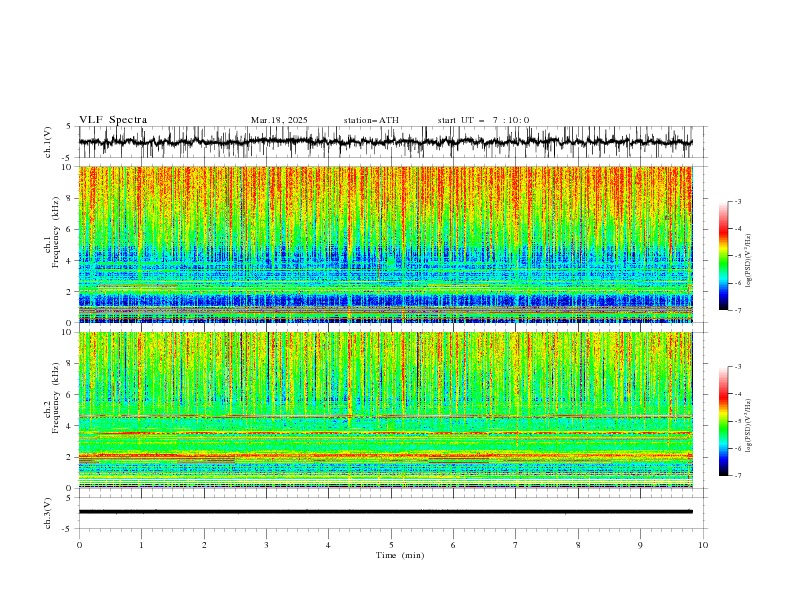792x612 pixels.
Task: Click the "ch.1(V)" waveform axis label
Action: point(48,142)
